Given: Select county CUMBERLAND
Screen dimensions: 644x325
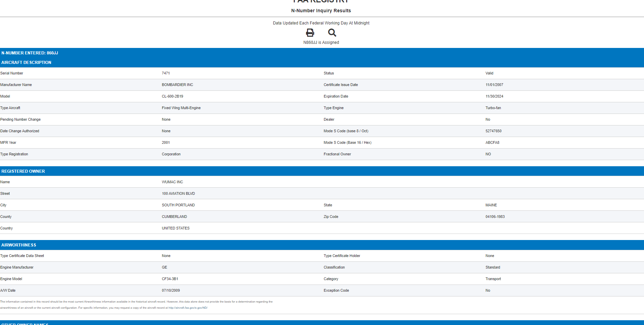Looking at the screenshot, I should pos(174,217).
